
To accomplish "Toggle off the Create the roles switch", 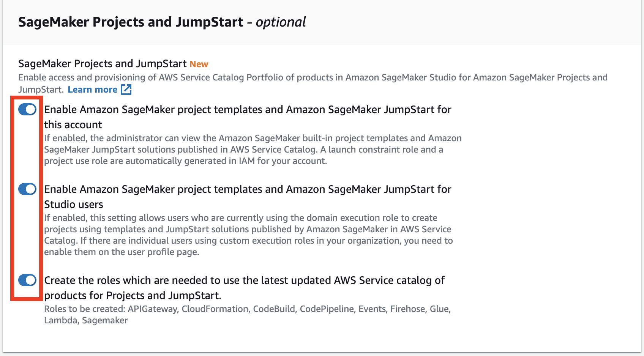I will [x=27, y=280].
